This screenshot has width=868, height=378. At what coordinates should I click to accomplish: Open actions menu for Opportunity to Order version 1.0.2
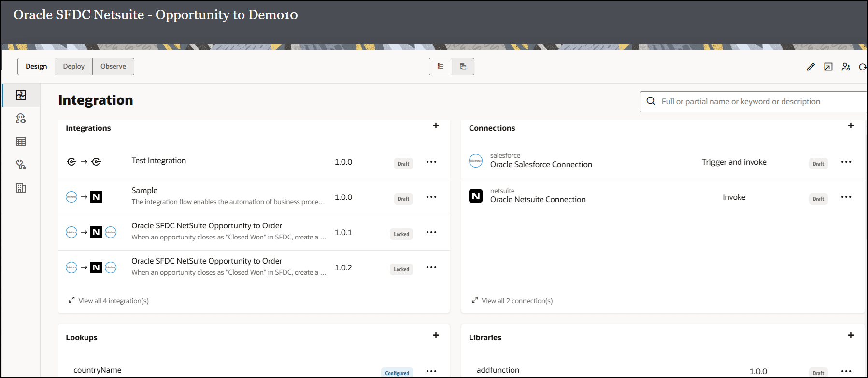[431, 267]
